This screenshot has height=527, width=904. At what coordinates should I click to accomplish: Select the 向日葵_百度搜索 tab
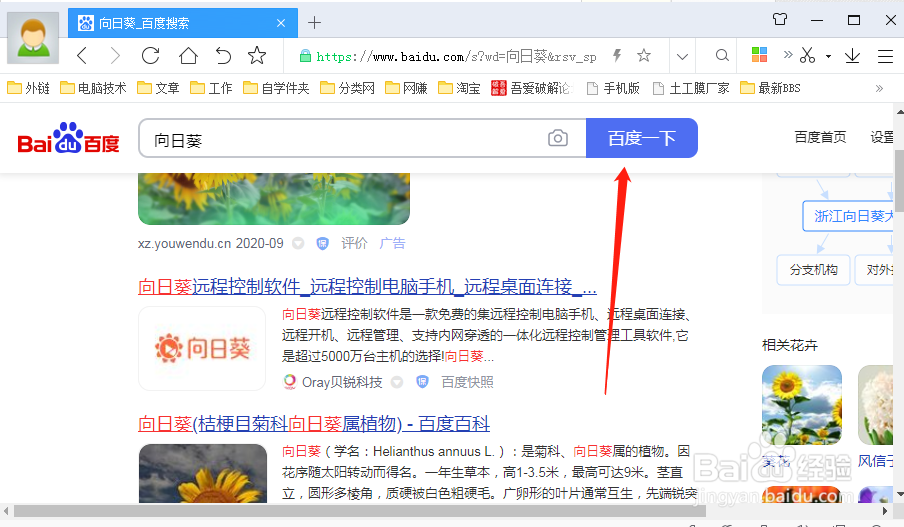(x=183, y=23)
